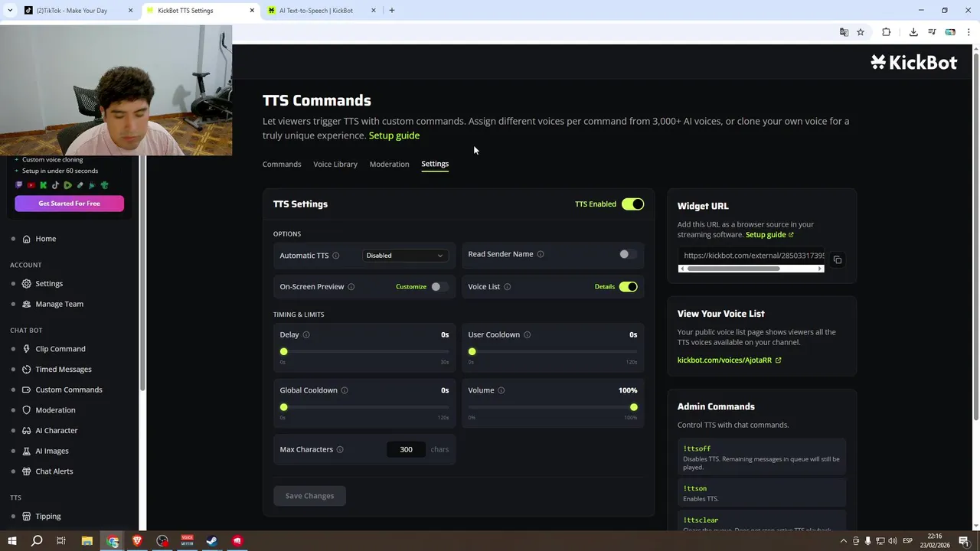Click the Moderation shield icon in sidebar
The width and height of the screenshot is (980, 551).
point(27,410)
